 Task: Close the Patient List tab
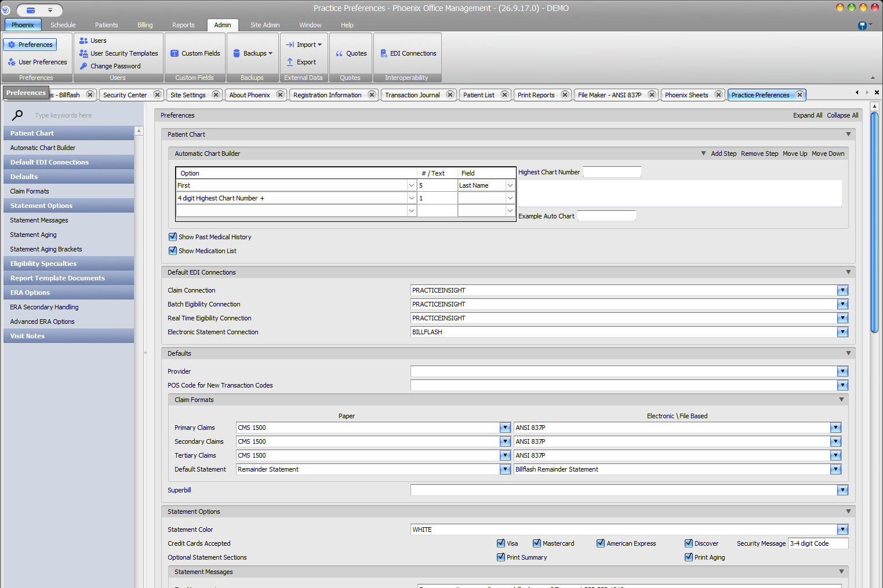[504, 94]
